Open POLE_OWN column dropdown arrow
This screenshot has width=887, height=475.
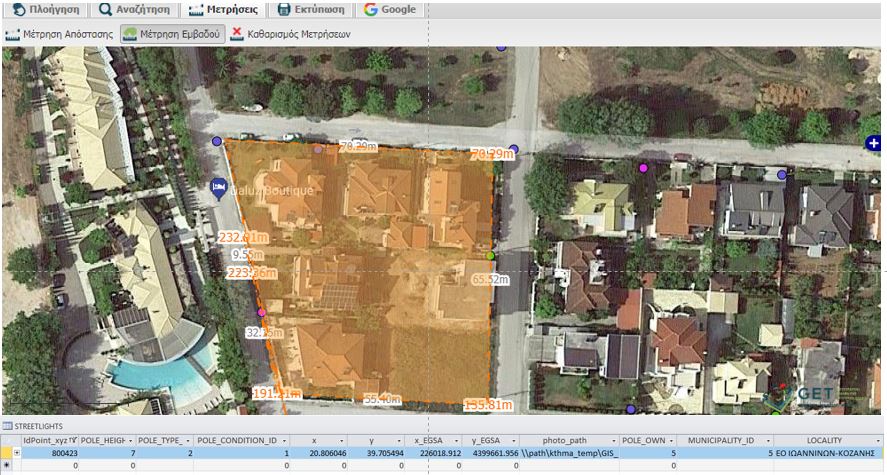[x=671, y=441]
